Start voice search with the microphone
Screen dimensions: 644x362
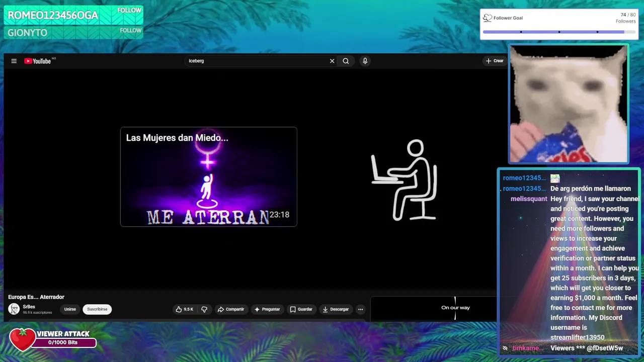coord(365,61)
